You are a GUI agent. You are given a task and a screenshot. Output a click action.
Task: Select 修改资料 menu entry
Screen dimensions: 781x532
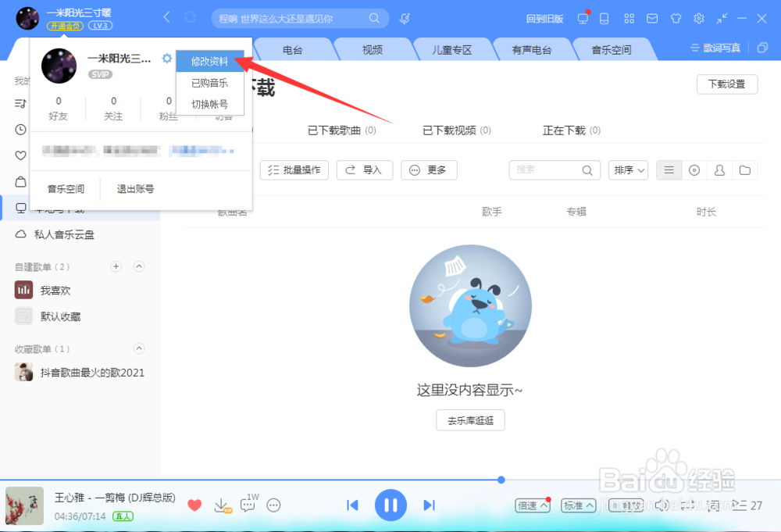coord(209,61)
